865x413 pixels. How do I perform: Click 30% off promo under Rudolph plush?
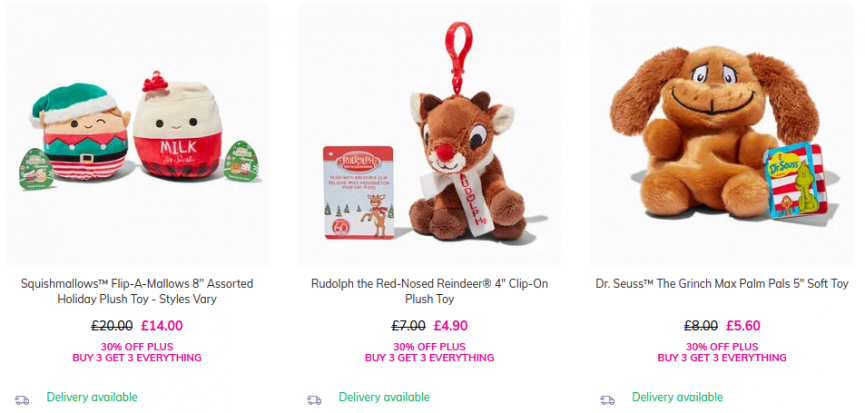click(x=430, y=352)
